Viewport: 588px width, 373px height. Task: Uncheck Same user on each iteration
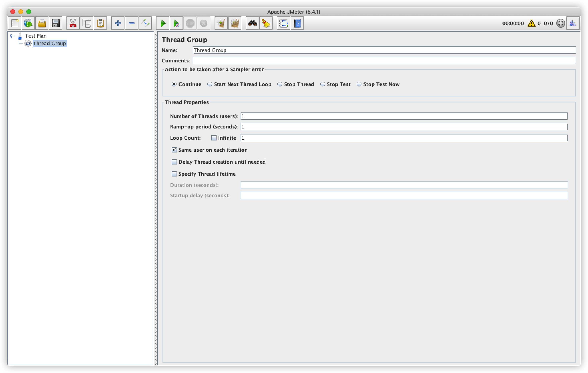(x=174, y=150)
